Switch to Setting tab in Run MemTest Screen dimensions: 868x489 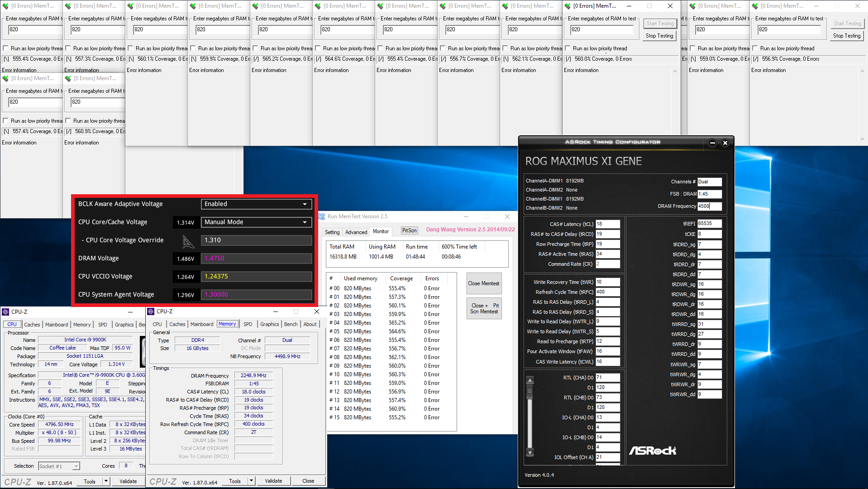[x=332, y=232]
